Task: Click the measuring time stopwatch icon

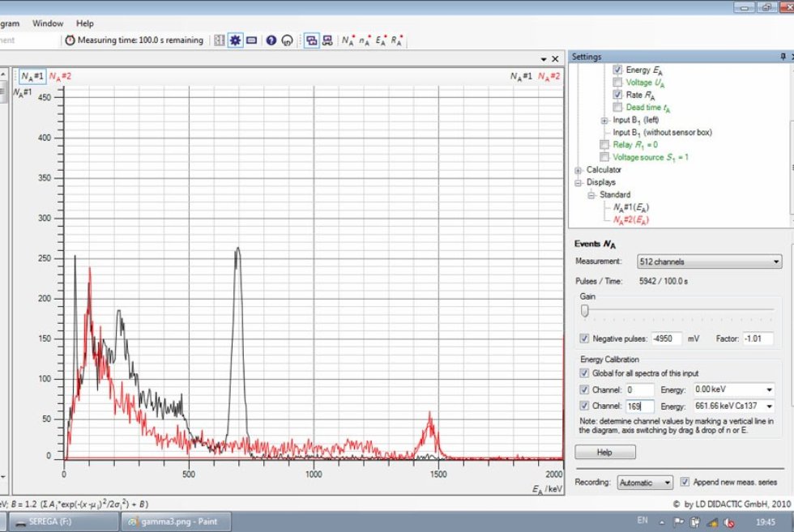Action: pos(69,39)
